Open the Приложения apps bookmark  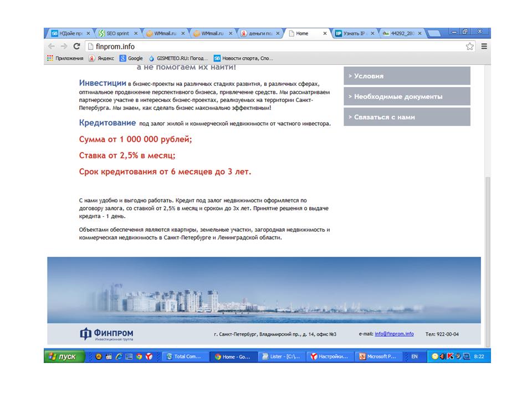(x=65, y=58)
